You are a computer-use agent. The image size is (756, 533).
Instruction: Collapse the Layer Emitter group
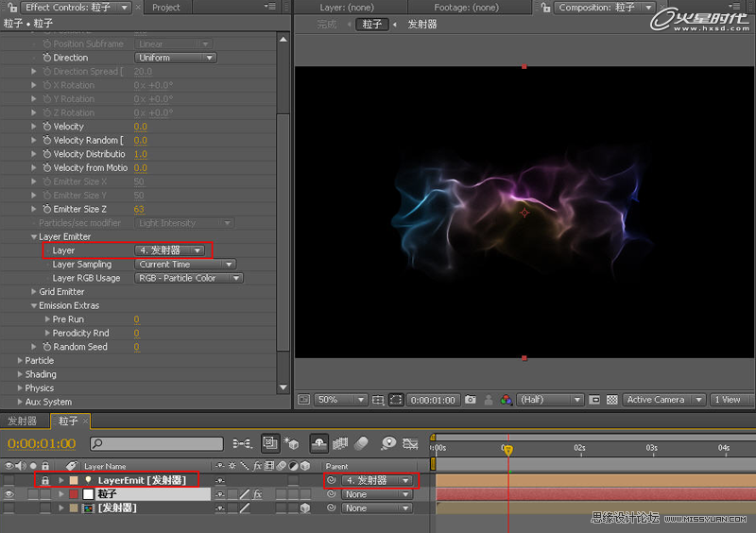[x=34, y=237]
